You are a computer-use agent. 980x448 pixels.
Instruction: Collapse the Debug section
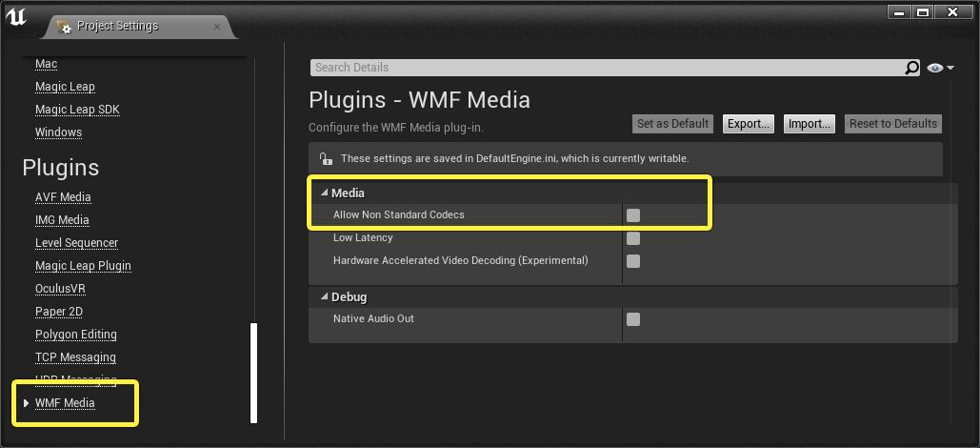click(324, 296)
